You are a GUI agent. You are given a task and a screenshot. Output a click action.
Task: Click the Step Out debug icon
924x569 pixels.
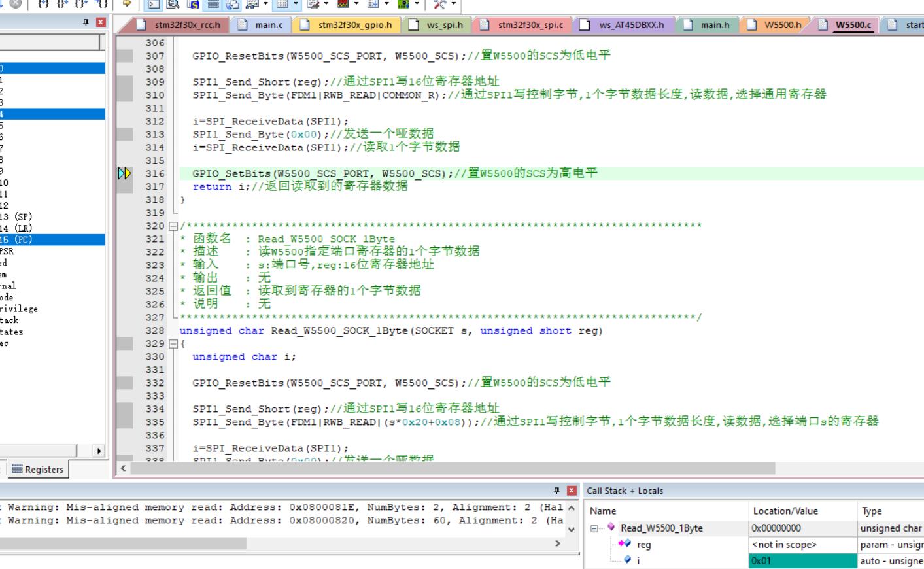(82, 3)
